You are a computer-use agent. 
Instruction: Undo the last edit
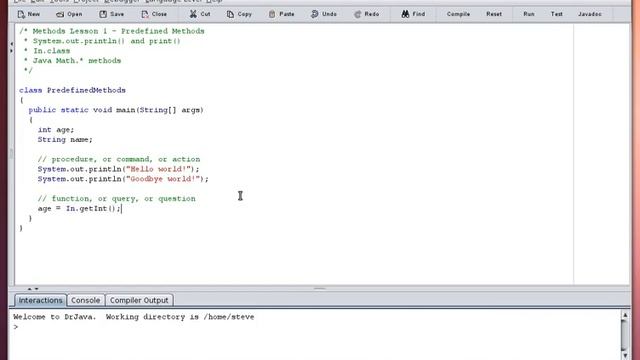coord(324,14)
